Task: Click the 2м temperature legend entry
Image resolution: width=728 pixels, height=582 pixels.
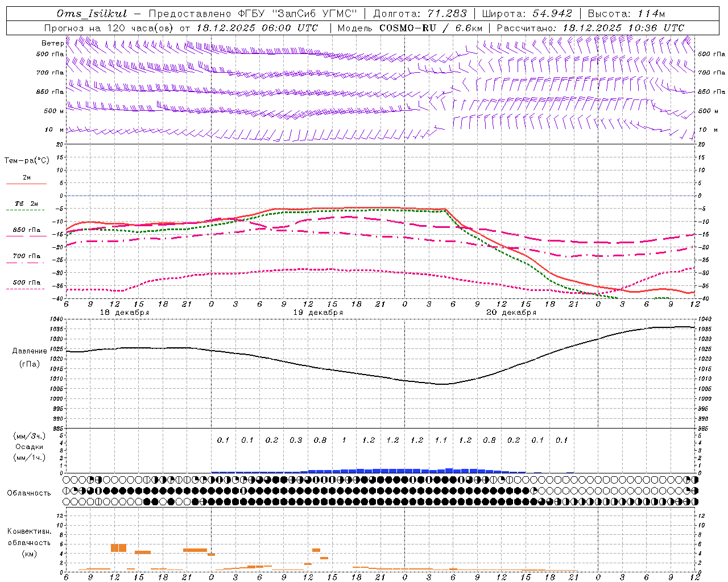Action: pos(27,178)
